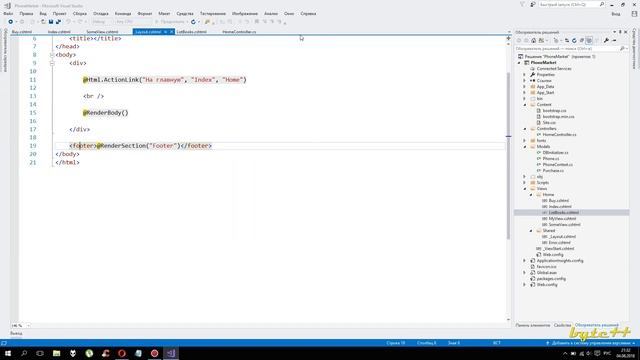Open the Средства menu
This screenshot has width=640, height=360.
pos(185,13)
